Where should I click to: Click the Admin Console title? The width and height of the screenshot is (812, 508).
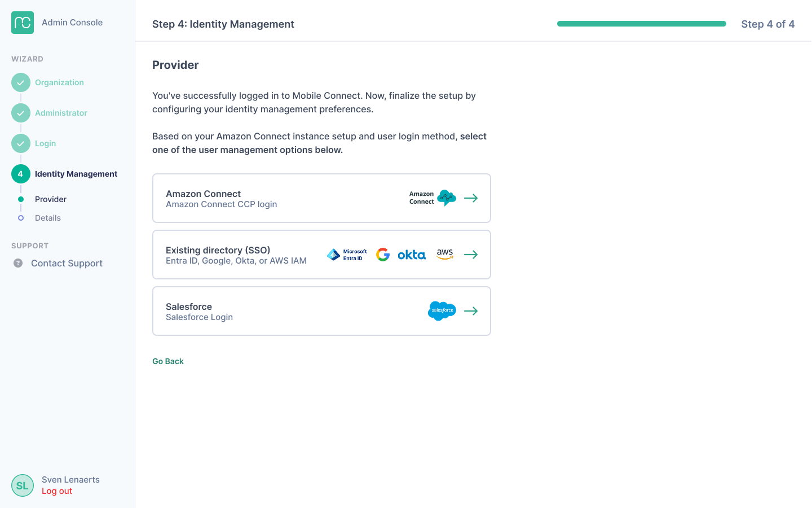[72, 23]
